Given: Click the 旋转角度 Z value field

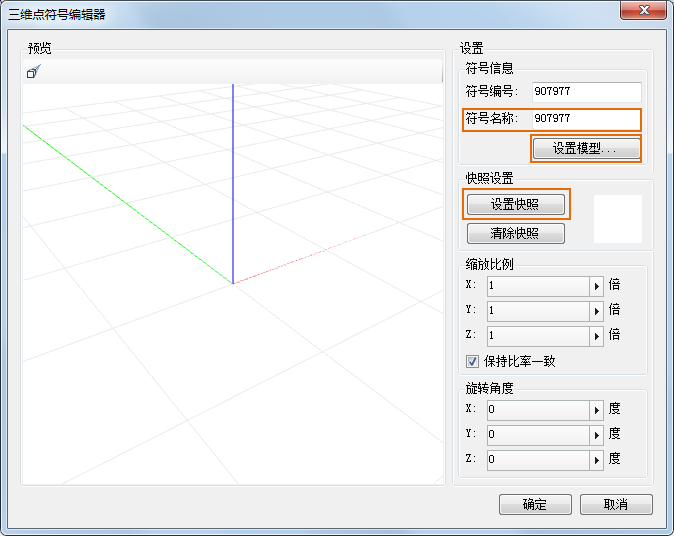Looking at the screenshot, I should (538, 460).
